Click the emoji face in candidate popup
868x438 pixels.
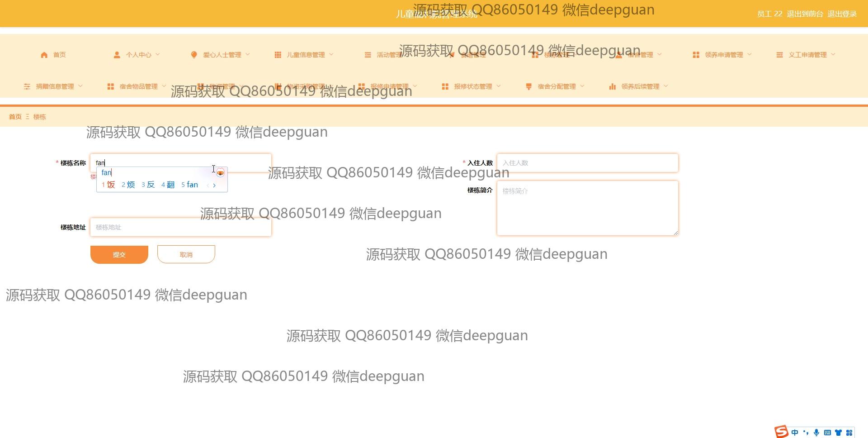point(220,172)
